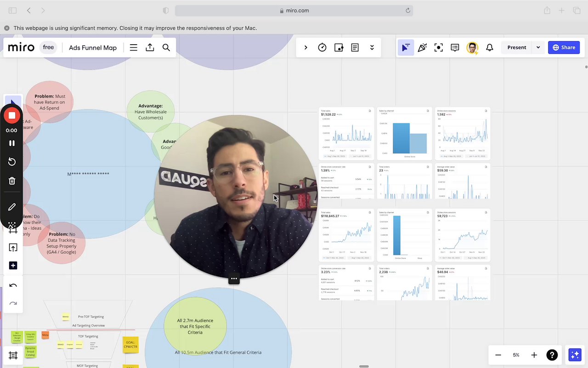Select 'Have Wholesale Customer(s)' advantage bubble
588x368 pixels.
pos(151,112)
